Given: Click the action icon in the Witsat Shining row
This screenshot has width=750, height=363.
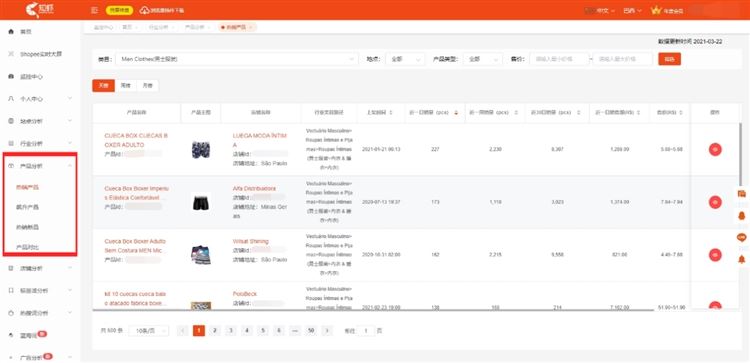Looking at the screenshot, I should (x=715, y=255).
